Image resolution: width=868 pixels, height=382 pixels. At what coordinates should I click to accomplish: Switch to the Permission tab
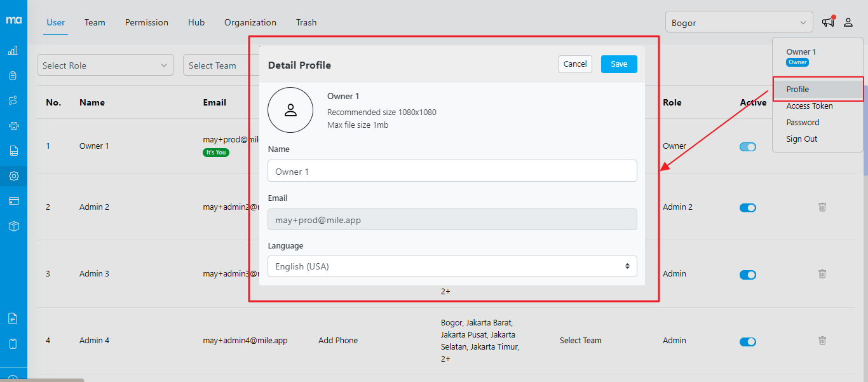tap(146, 22)
